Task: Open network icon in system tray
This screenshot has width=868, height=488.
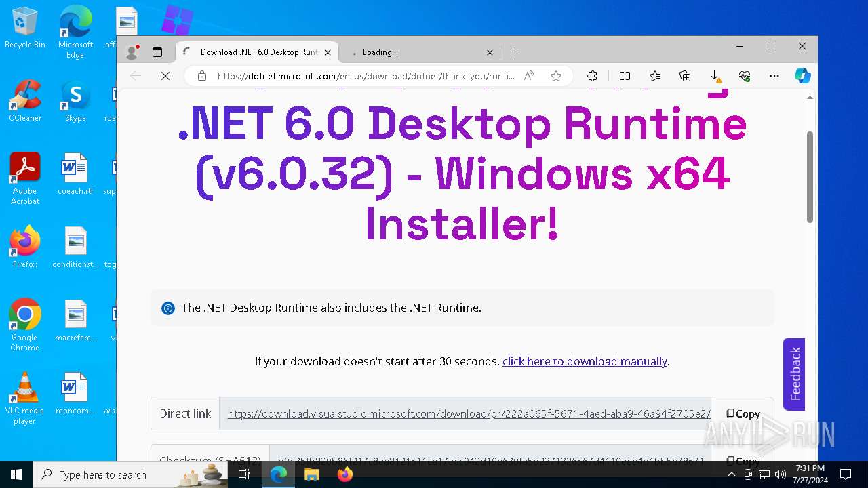Action: 764,474
